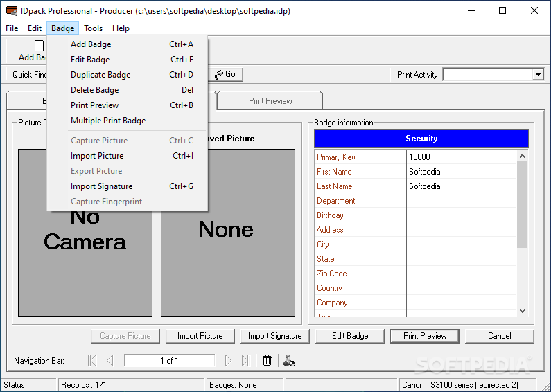Screen dimensions: 551x392
Task: Click the Company field label
Action: click(x=332, y=303)
